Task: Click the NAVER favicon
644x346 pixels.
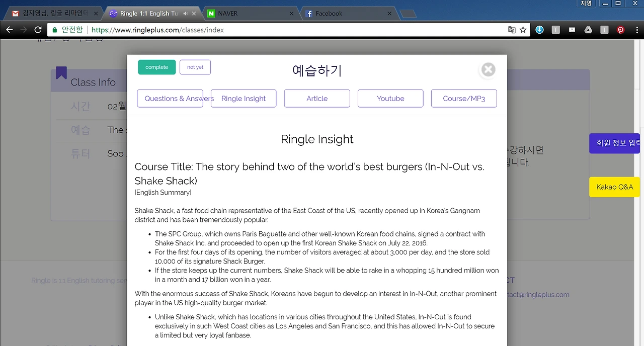Action: [x=211, y=14]
